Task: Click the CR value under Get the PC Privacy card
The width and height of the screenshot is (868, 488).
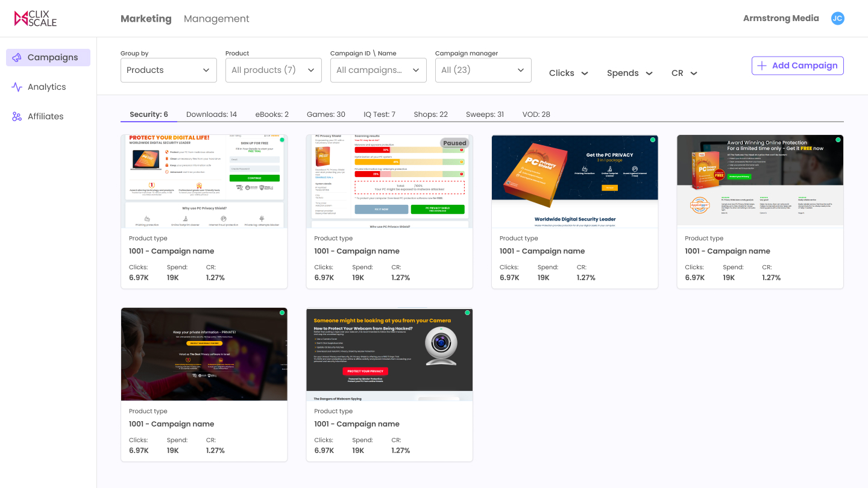Action: click(x=586, y=278)
